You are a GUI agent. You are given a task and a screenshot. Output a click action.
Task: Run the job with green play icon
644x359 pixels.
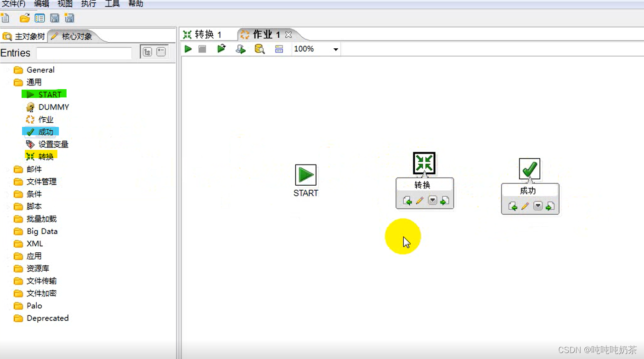click(188, 49)
